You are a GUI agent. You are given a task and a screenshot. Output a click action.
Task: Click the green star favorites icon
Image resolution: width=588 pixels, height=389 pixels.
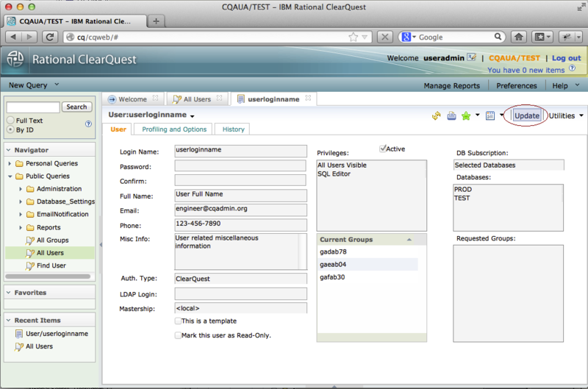coord(466,116)
